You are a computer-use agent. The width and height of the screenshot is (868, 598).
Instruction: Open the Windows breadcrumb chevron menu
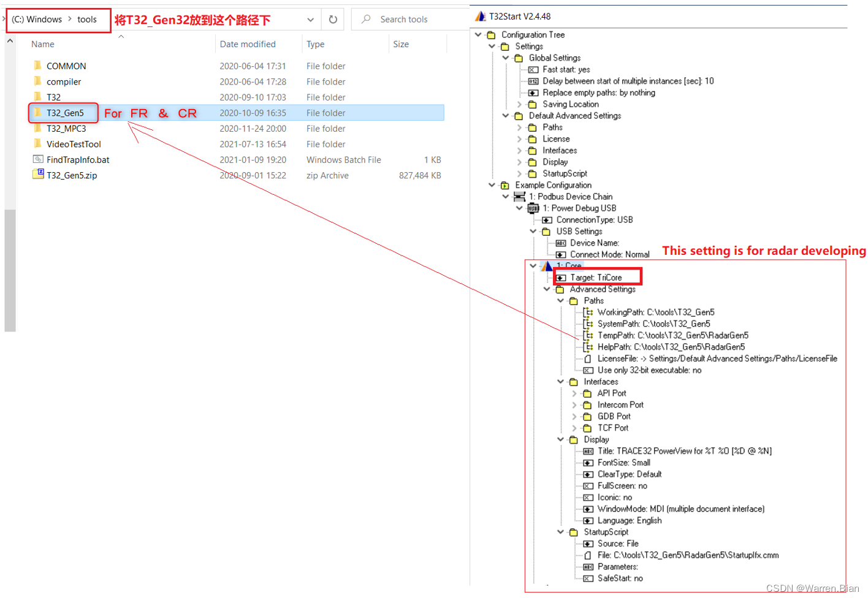click(70, 20)
